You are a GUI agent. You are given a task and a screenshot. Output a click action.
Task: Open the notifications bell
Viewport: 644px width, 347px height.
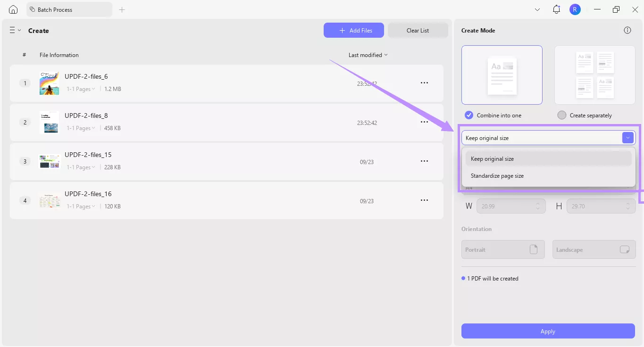[x=556, y=9]
